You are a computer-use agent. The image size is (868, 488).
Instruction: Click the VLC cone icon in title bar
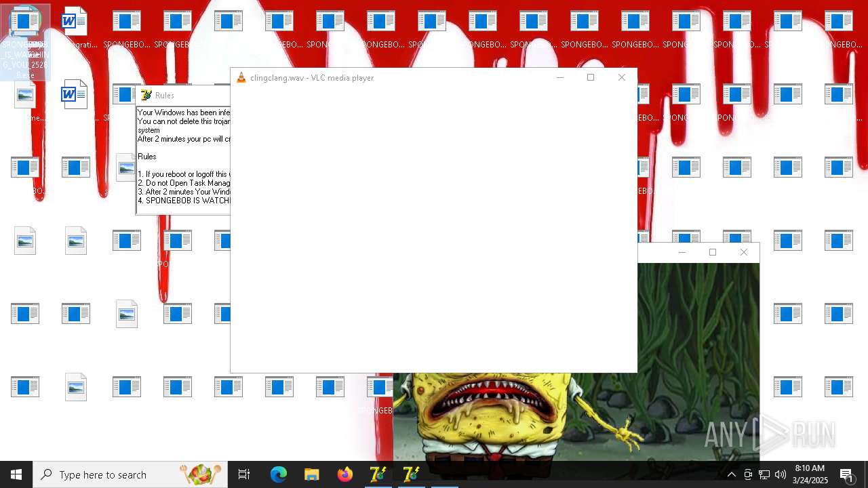tap(241, 78)
